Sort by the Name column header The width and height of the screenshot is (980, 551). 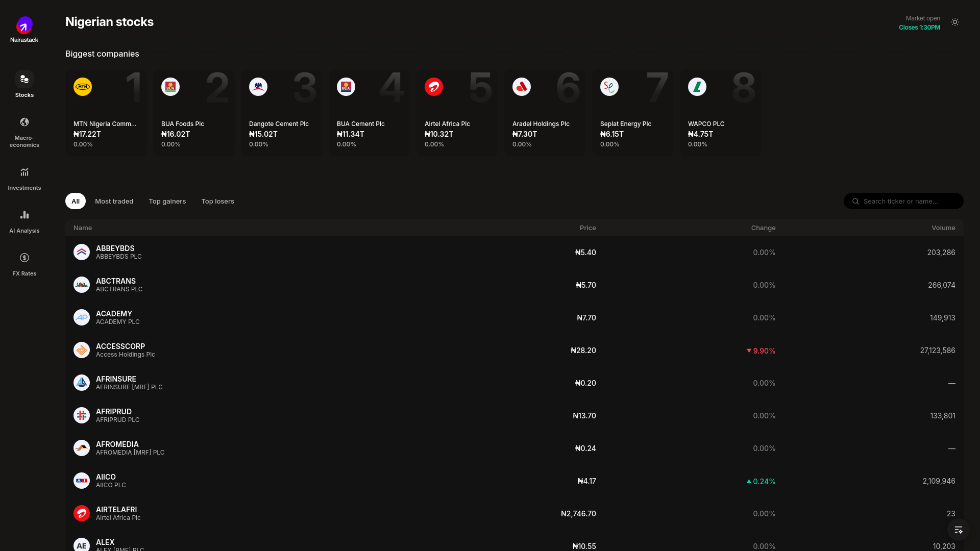tap(83, 228)
